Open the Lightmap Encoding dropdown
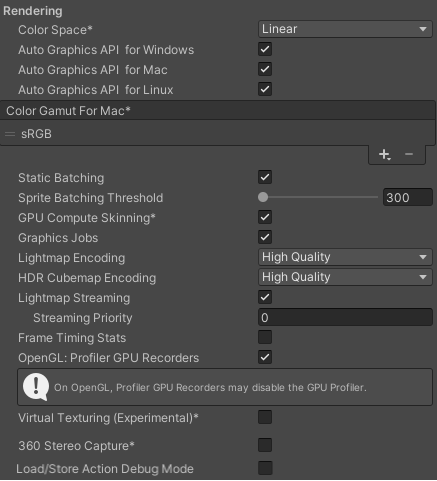The width and height of the screenshot is (437, 481). pos(345,257)
